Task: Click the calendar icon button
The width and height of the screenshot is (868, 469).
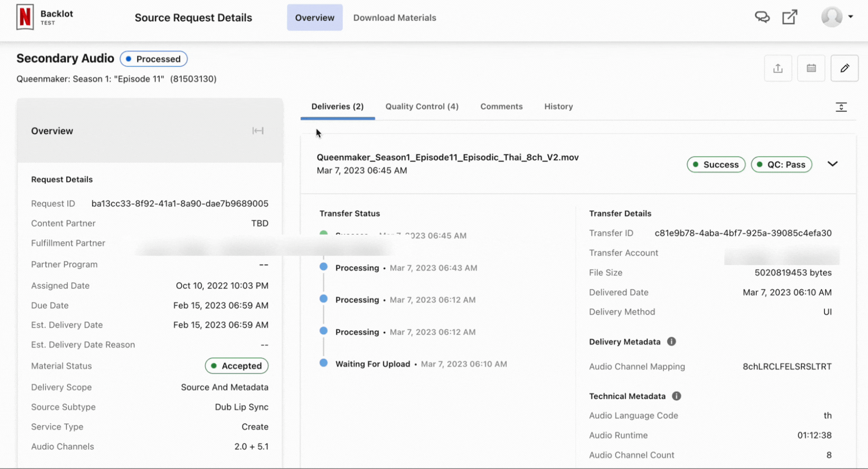Action: coord(811,68)
